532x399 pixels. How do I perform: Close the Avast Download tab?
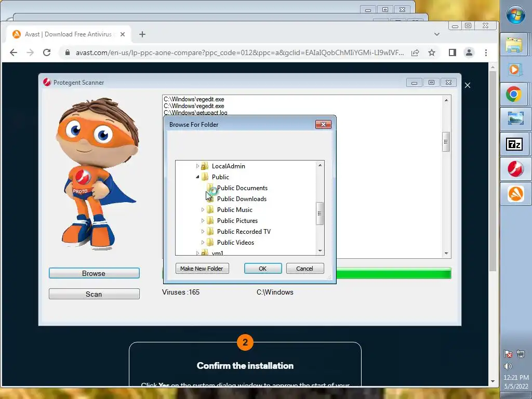tap(123, 34)
